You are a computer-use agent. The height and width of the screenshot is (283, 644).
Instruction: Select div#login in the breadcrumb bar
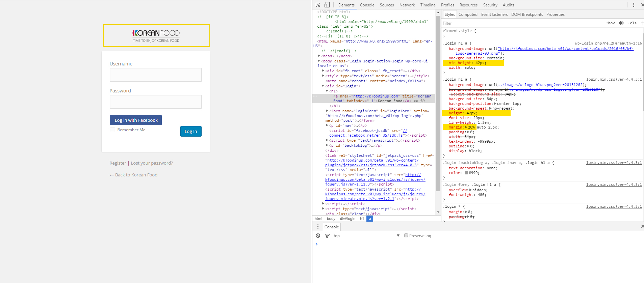[347, 219]
